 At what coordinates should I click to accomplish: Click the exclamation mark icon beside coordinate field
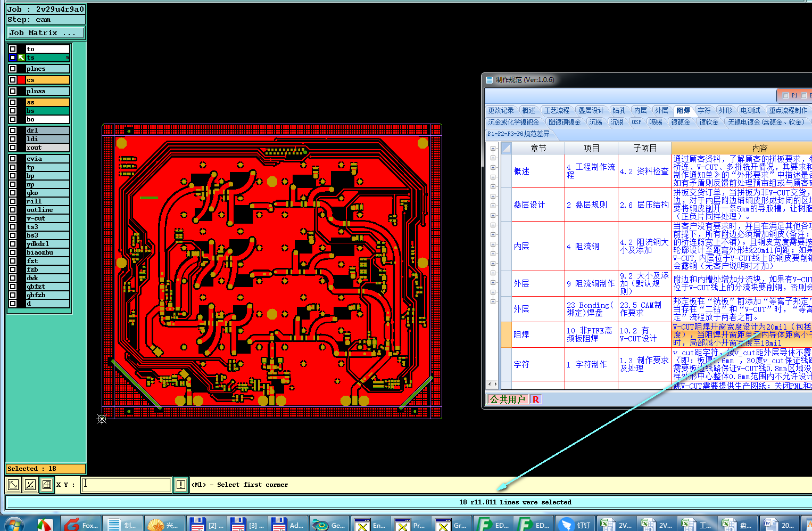(x=181, y=485)
